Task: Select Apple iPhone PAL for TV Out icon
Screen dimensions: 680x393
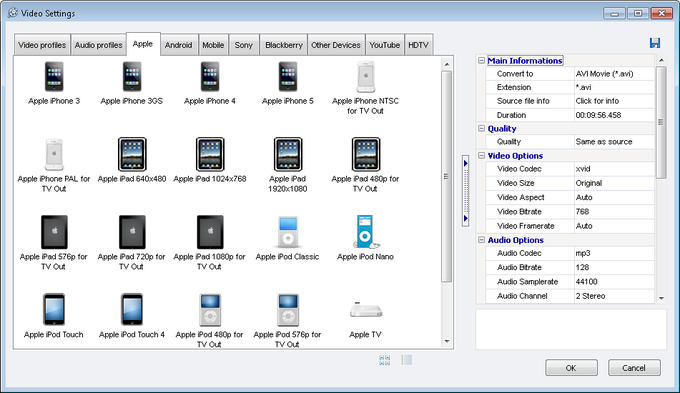Action: [54, 154]
